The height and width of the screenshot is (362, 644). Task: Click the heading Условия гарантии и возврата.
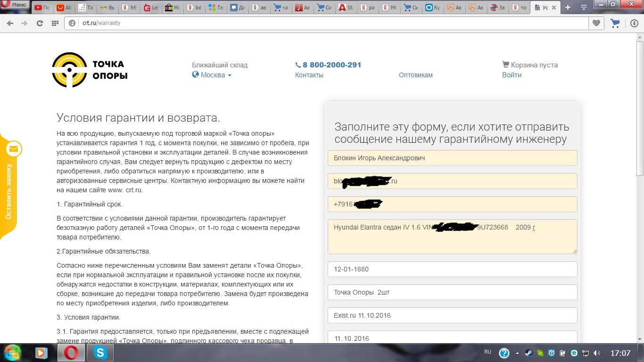138,117
